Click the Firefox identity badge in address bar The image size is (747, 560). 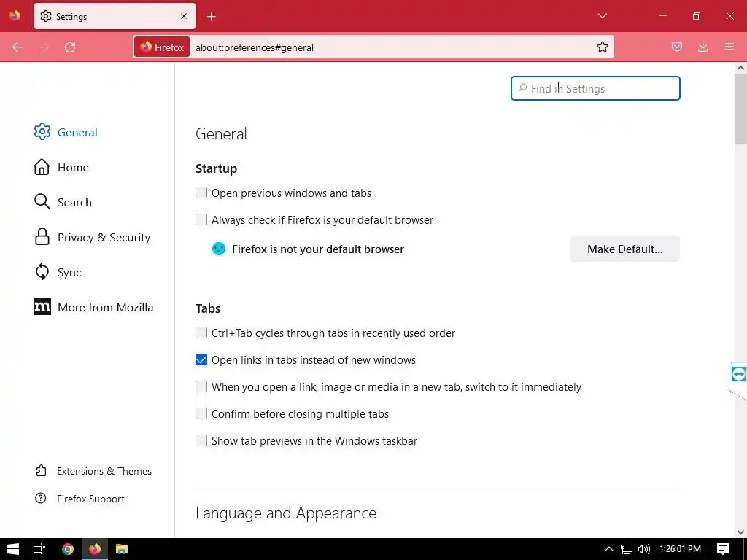click(x=162, y=47)
